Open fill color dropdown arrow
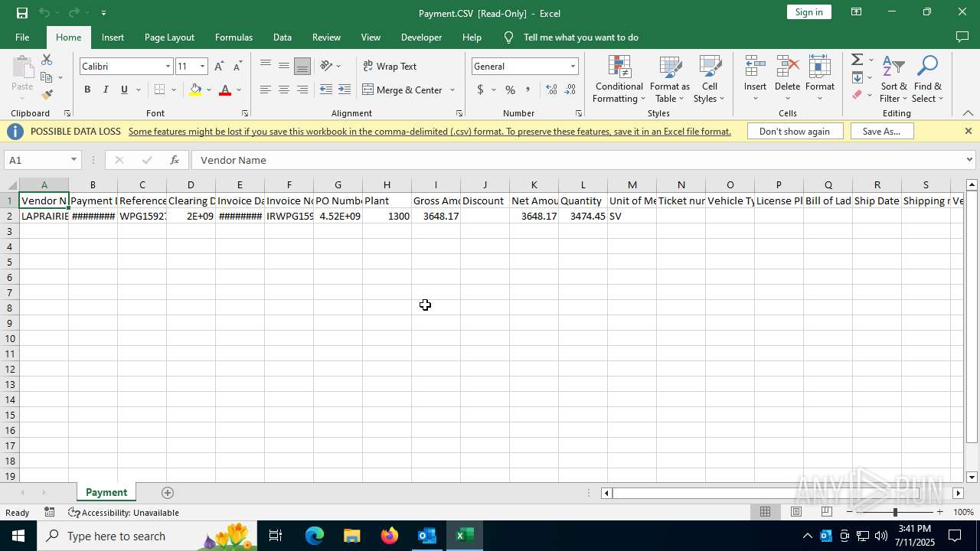 (209, 90)
